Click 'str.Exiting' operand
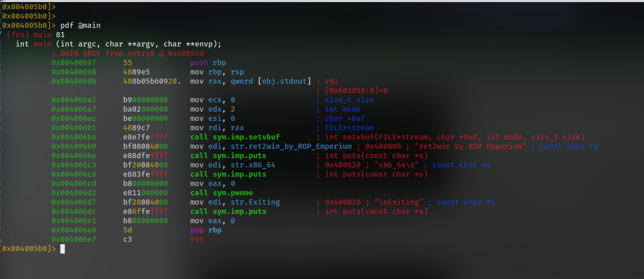This screenshot has height=279, width=644. coord(255,202)
